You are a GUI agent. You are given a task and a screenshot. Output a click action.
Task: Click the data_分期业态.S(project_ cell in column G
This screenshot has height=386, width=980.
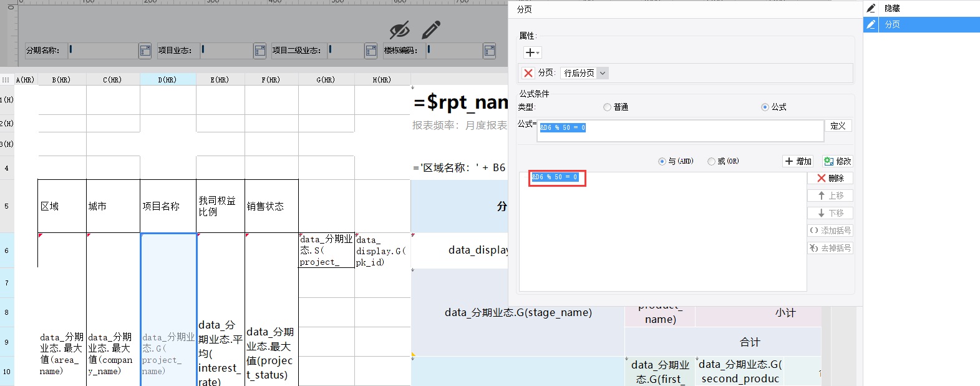point(326,250)
